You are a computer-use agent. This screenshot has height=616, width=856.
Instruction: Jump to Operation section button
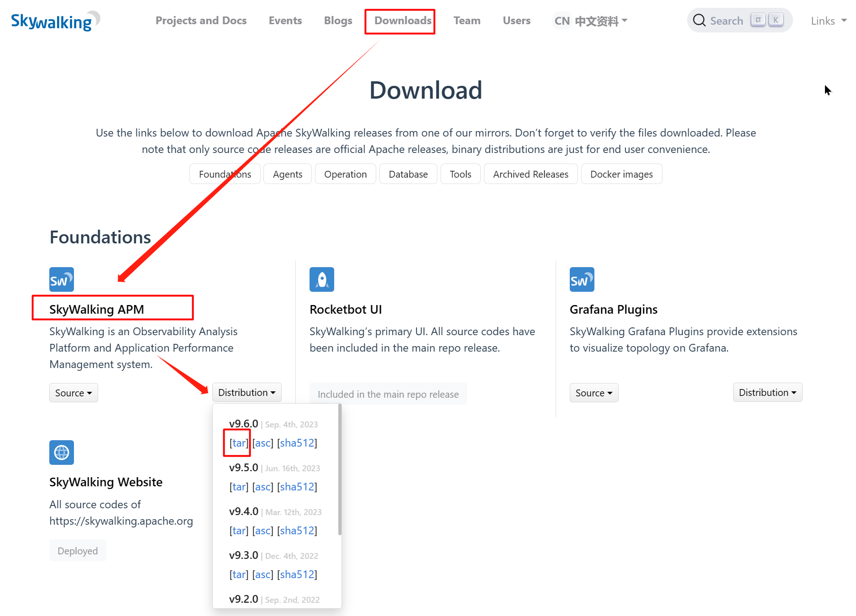[x=346, y=174]
